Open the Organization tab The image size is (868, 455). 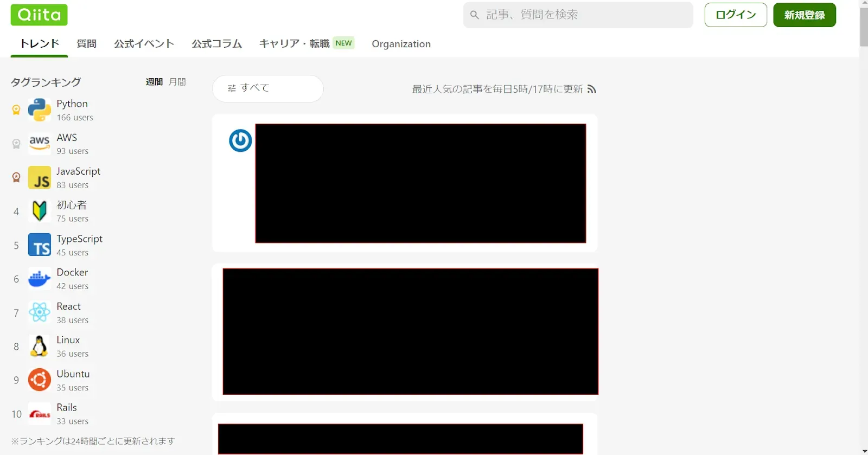point(401,44)
